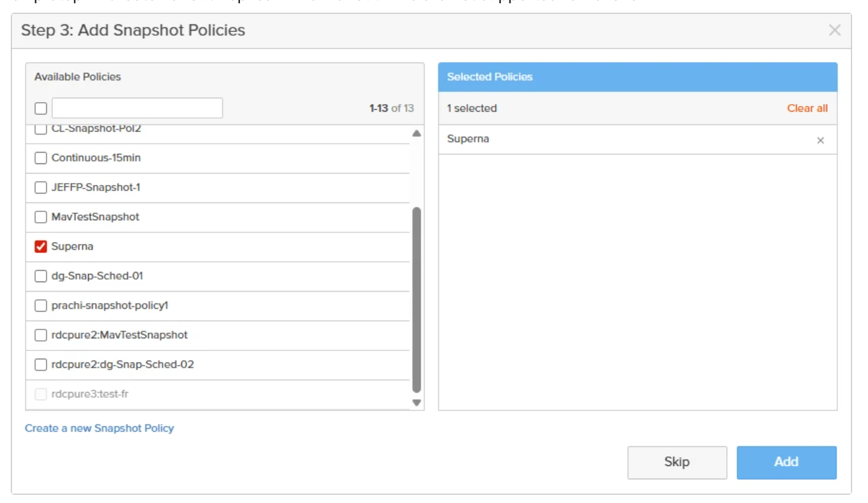This screenshot has height=503, width=868.
Task: Uncheck the Superna policy checkbox
Action: pyautogui.click(x=41, y=246)
